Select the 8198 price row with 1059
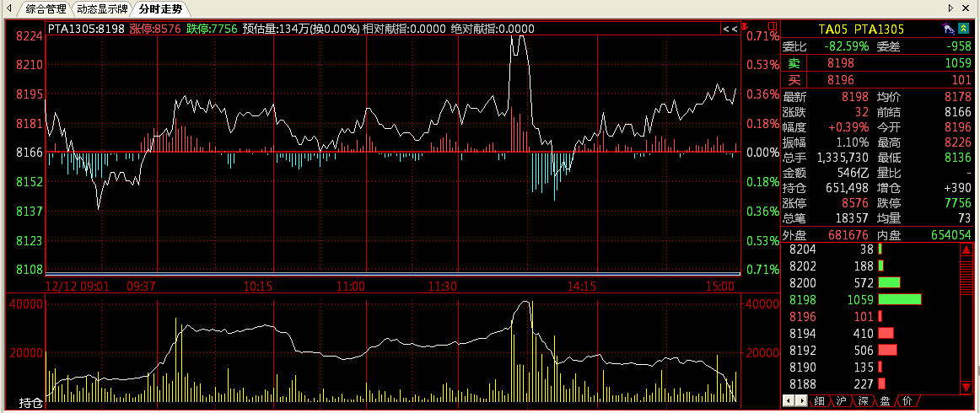The width and height of the screenshot is (980, 413). 869,299
